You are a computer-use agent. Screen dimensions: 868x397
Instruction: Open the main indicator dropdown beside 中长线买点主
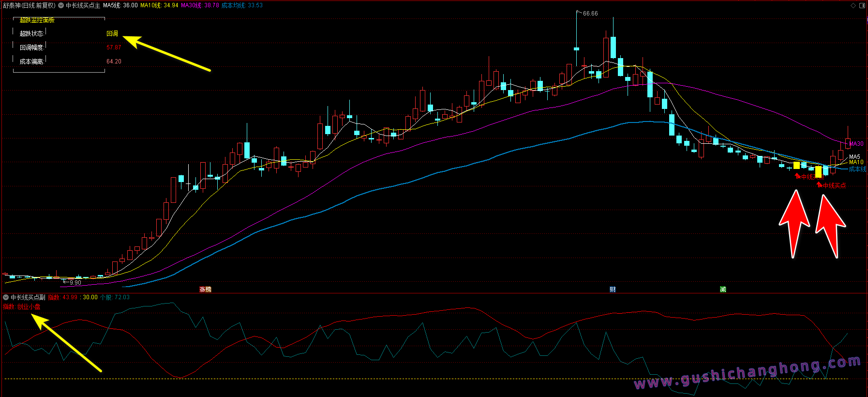(x=61, y=5)
